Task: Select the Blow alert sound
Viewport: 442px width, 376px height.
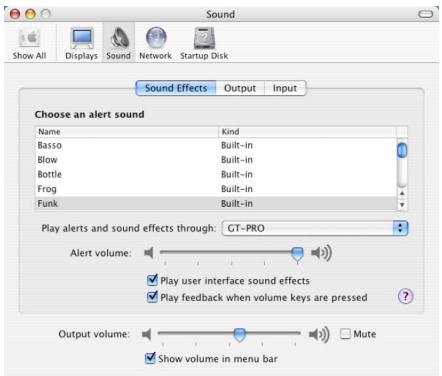Action: click(x=216, y=160)
